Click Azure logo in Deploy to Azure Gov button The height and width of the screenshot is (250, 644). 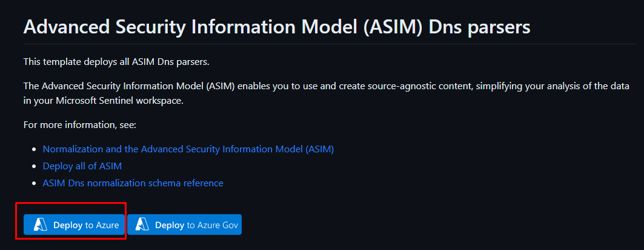tap(142, 225)
